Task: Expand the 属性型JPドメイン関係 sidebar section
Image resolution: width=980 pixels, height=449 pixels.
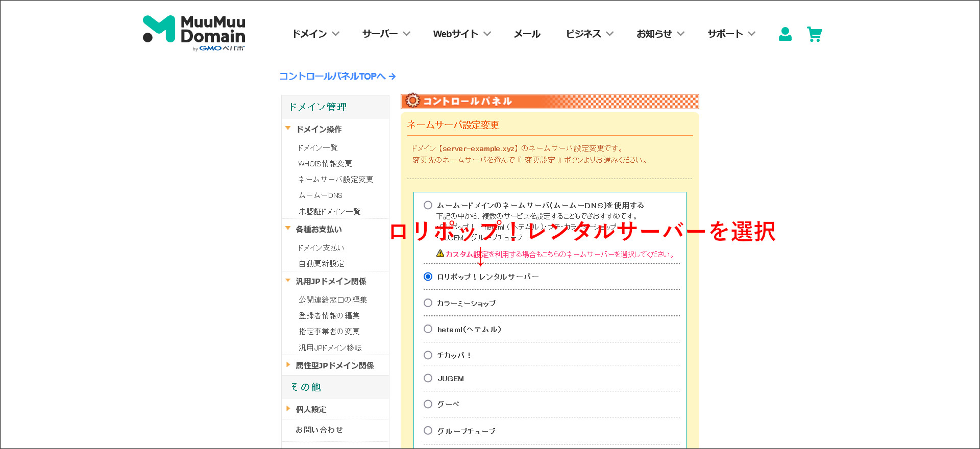Action: (x=288, y=365)
